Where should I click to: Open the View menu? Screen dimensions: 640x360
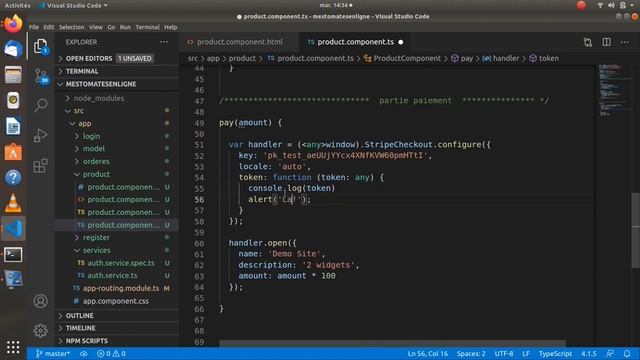point(96,27)
